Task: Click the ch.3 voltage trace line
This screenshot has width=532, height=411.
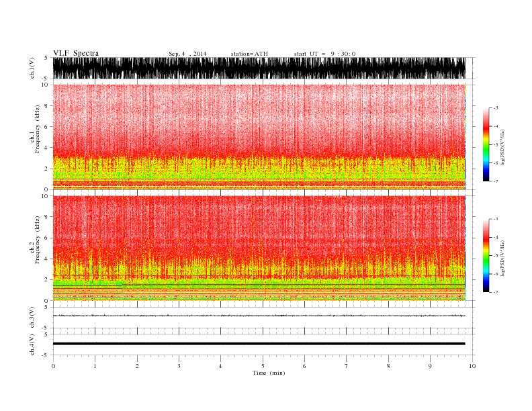Action: (259, 316)
